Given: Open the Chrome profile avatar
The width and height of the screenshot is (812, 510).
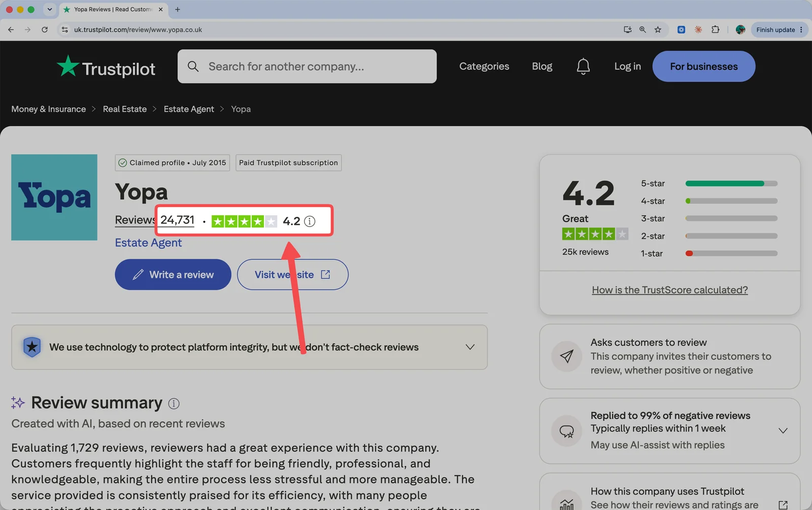Looking at the screenshot, I should click(740, 29).
